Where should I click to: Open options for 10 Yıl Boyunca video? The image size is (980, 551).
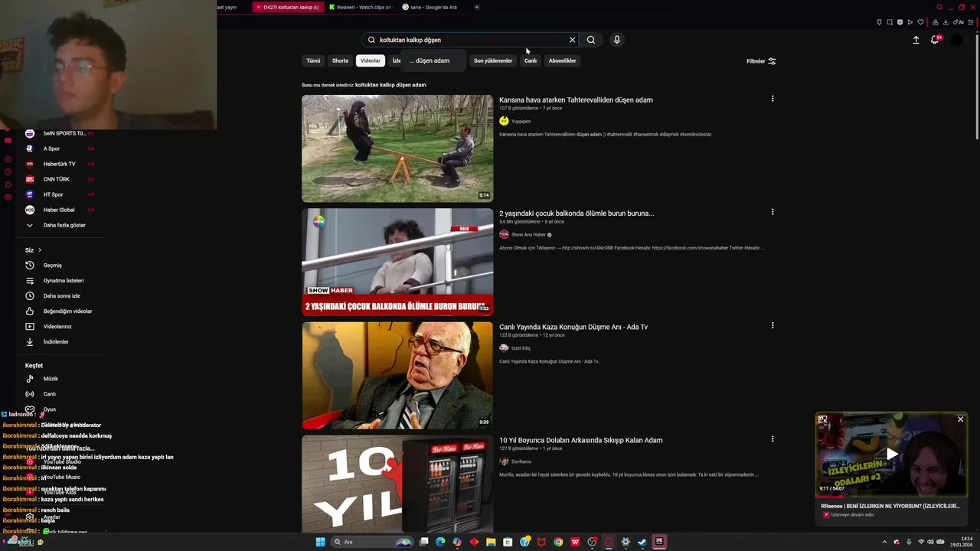tap(773, 439)
